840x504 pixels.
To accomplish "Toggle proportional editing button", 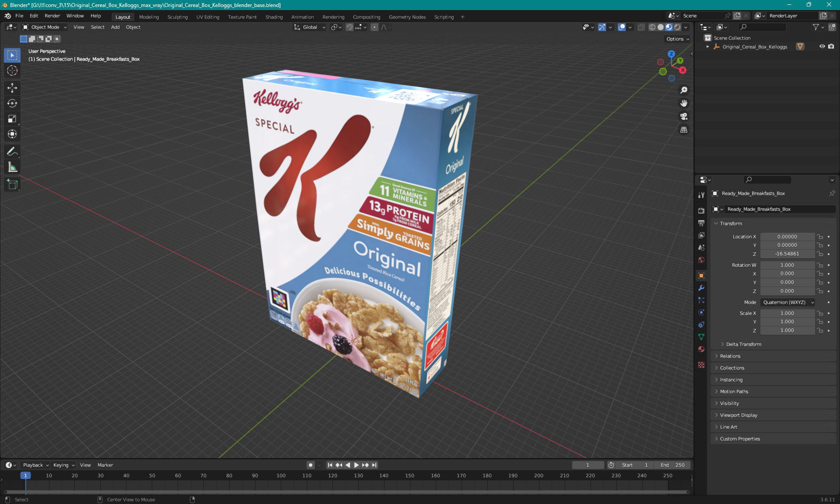I will 374,27.
